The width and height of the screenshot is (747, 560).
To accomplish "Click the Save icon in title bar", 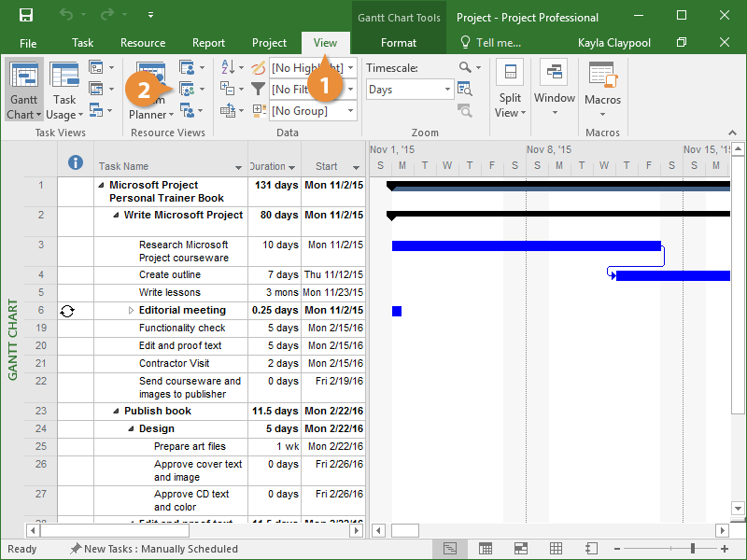I will (26, 16).
